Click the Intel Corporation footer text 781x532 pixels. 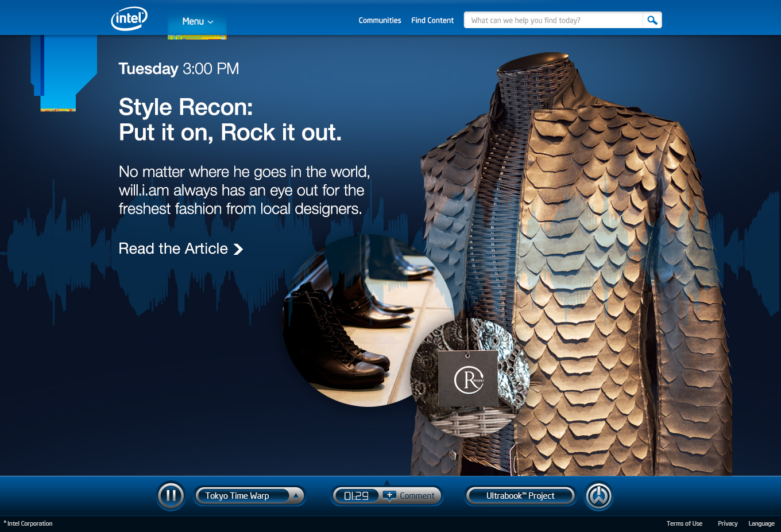click(29, 523)
